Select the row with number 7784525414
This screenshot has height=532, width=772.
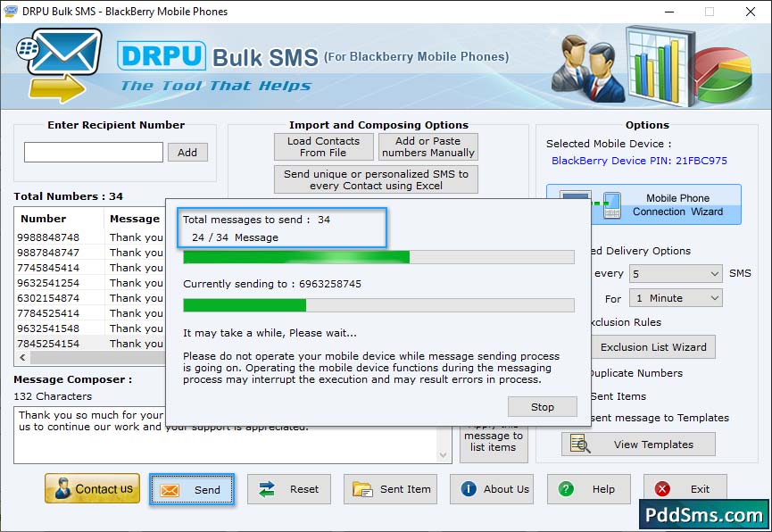[x=90, y=313]
